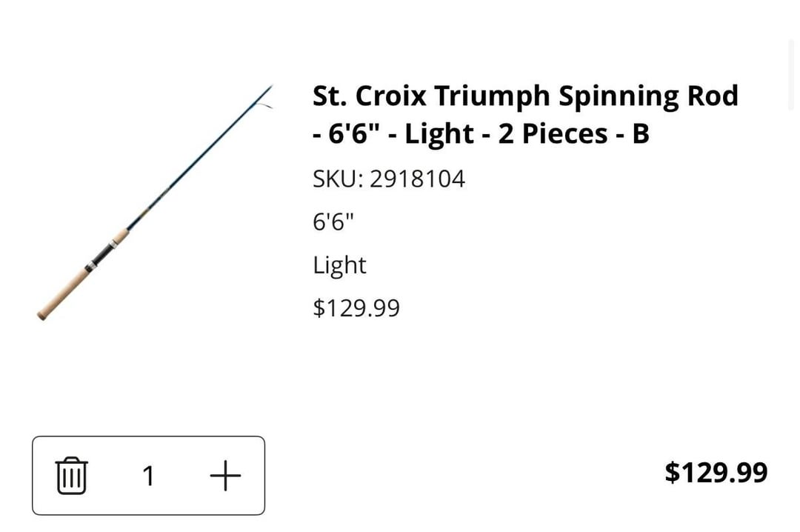Image resolution: width=800 pixels, height=532 pixels.
Task: Click the bold total price $129.99
Action: [x=716, y=472]
